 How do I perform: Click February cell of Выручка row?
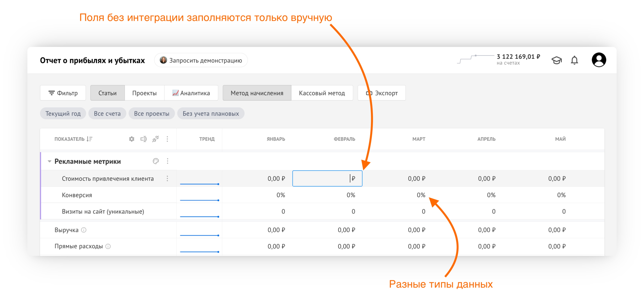[346, 230]
